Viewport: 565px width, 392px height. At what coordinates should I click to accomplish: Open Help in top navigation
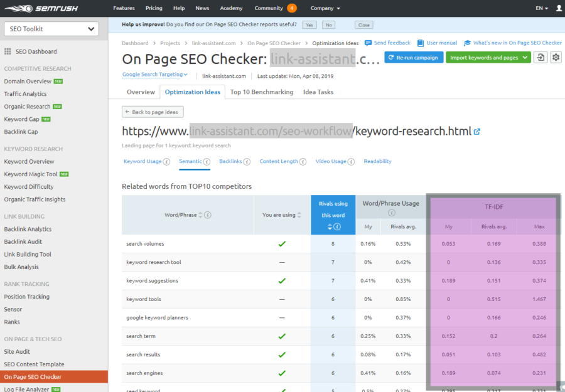[179, 8]
